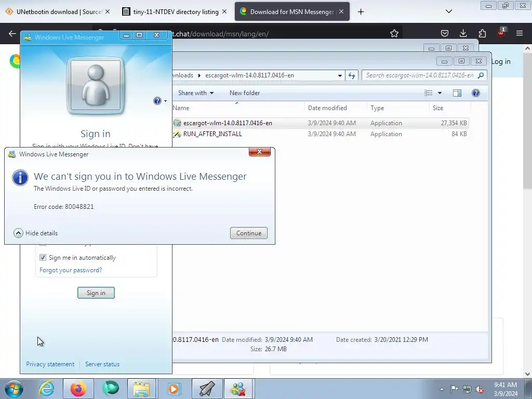
Task: Close the Windows Live Messenger error dialog
Action: pyautogui.click(x=260, y=152)
